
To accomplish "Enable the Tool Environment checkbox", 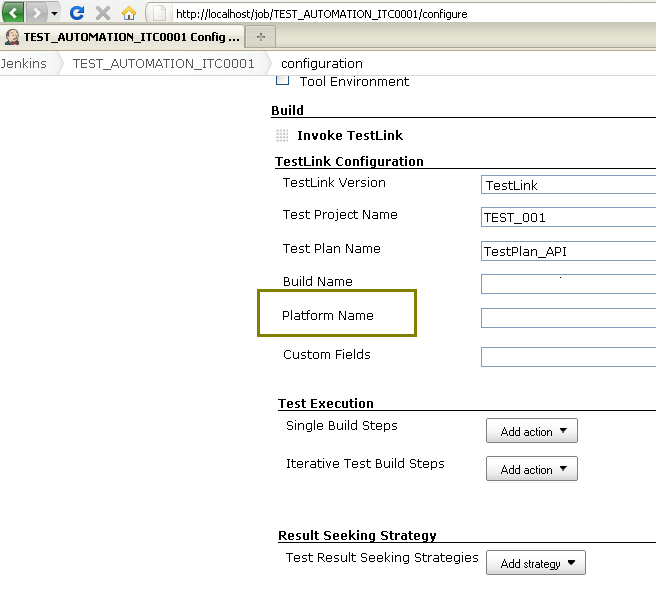I will pyautogui.click(x=282, y=81).
